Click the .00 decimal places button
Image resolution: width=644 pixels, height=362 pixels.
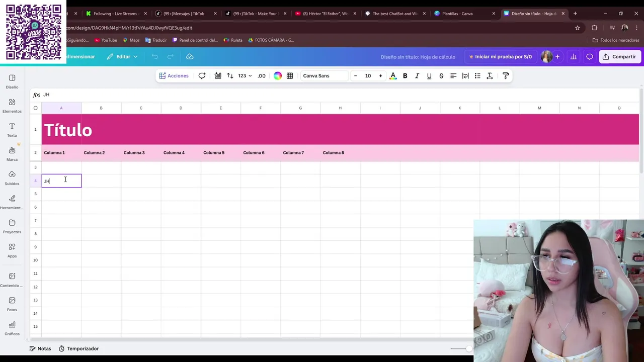tap(262, 76)
